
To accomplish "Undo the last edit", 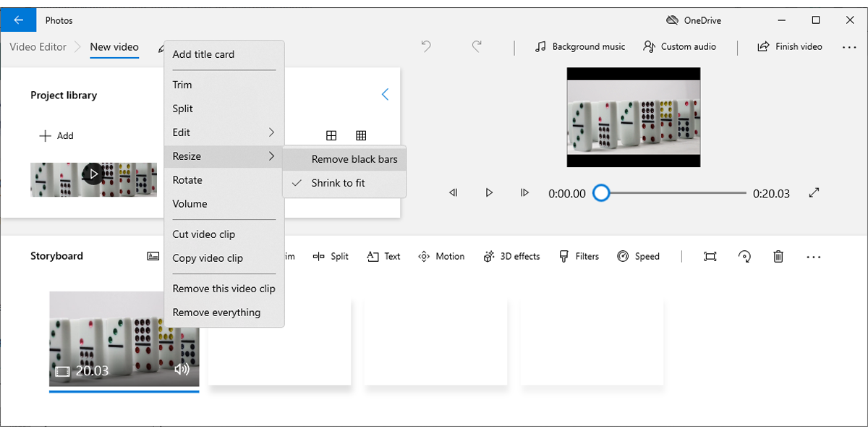I will coord(426,46).
